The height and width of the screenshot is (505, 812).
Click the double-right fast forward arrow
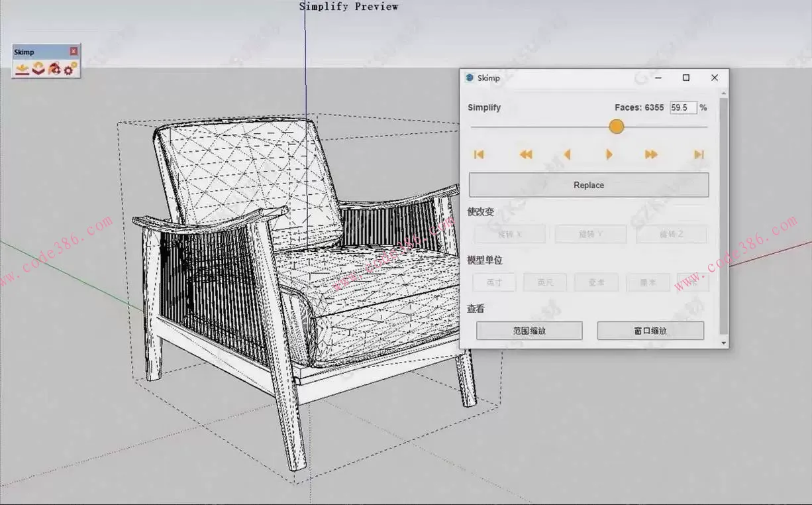(651, 154)
